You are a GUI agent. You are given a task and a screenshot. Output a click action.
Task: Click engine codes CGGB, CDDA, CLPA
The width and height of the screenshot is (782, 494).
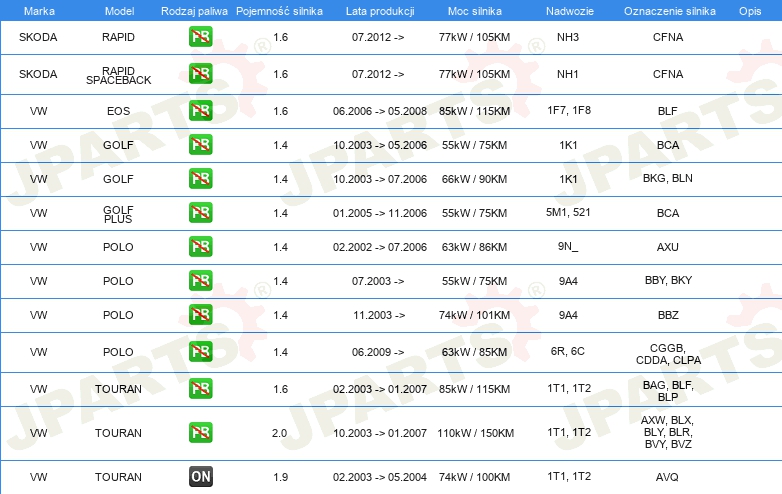coord(668,354)
